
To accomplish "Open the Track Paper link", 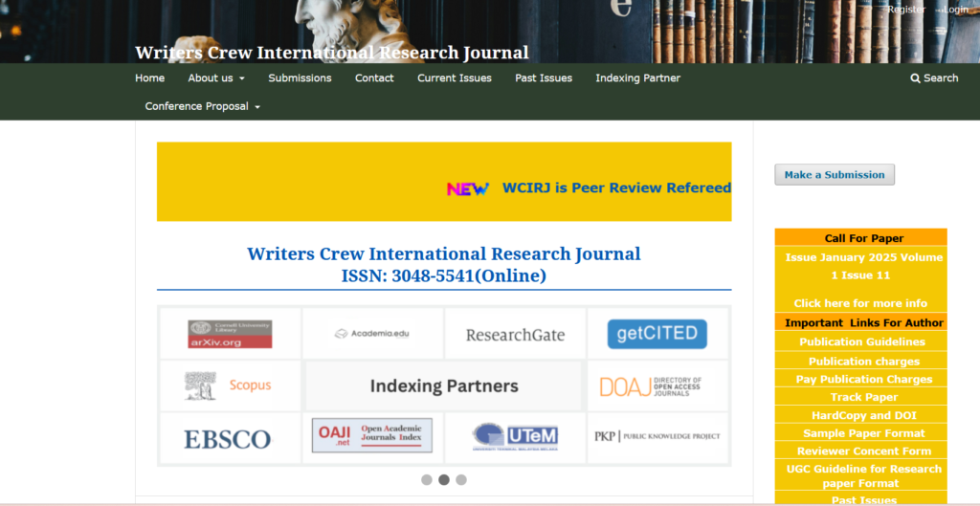I will coord(864,397).
